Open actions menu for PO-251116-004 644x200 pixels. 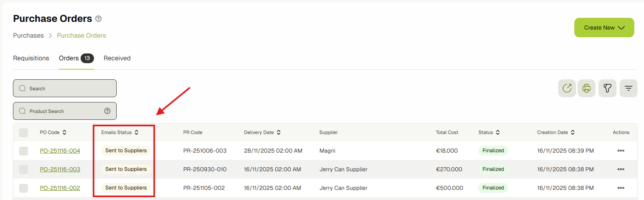[x=621, y=151]
